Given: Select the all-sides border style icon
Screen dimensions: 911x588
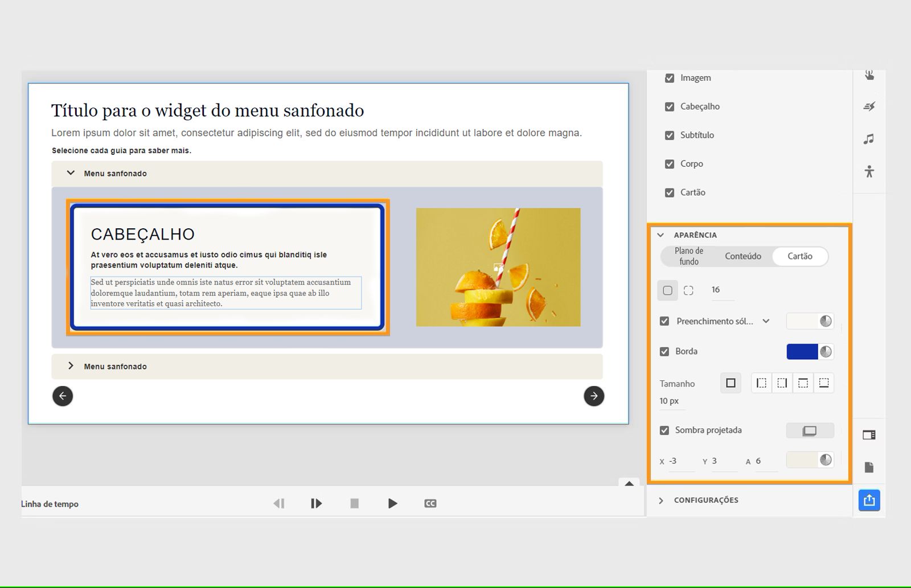Looking at the screenshot, I should tap(731, 383).
